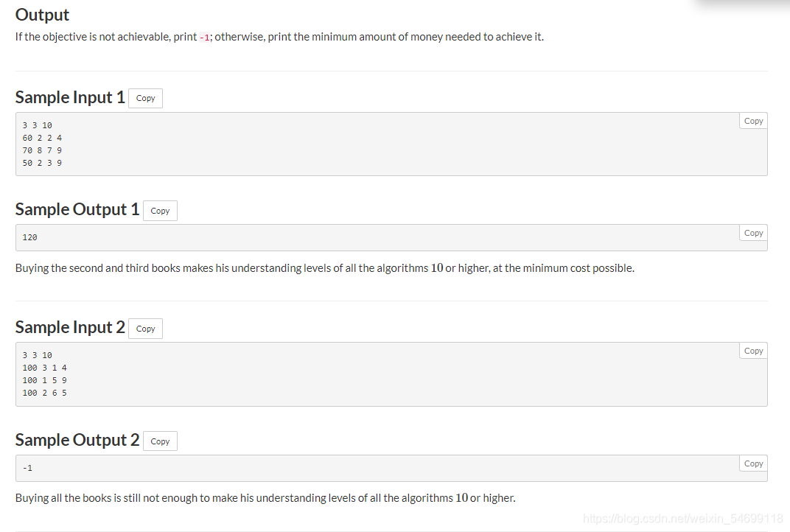Image resolution: width=790 pixels, height=532 pixels.
Task: Click corner Copy button inside Sample Input 2 box
Action: [753, 351]
